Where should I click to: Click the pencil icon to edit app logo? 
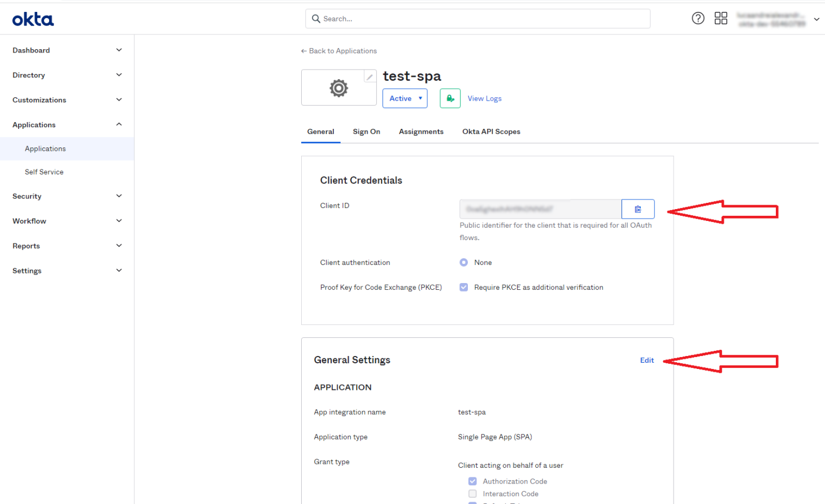tap(370, 77)
